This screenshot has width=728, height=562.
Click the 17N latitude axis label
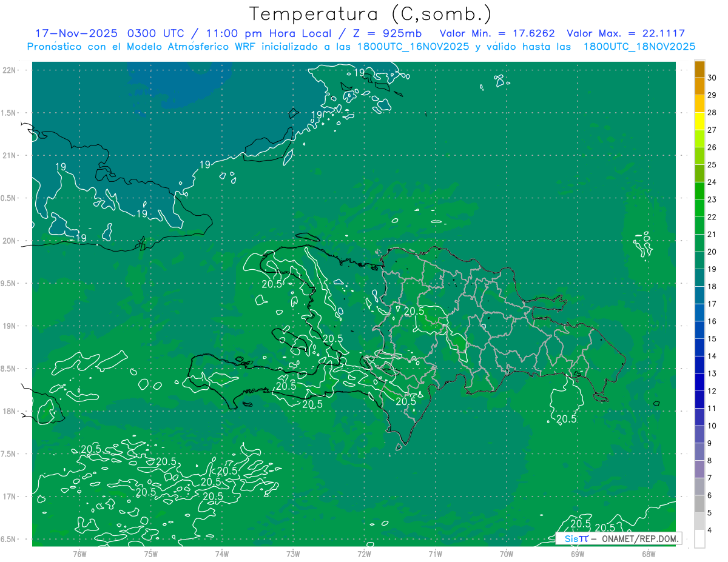(x=9, y=497)
